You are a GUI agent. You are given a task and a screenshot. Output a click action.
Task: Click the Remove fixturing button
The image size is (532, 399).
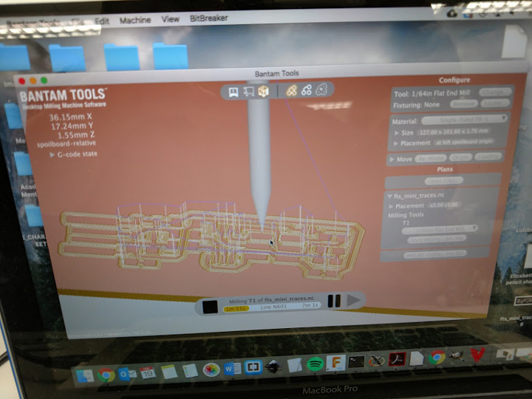coord(464,104)
